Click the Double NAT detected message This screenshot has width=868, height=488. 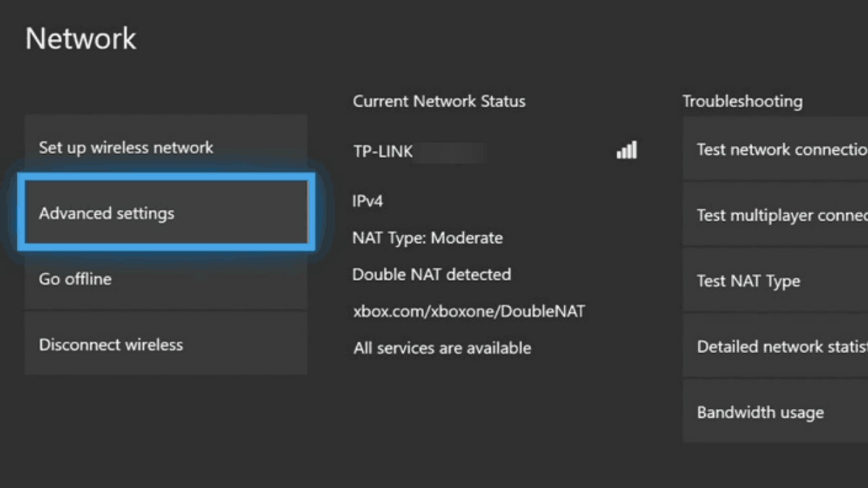click(431, 274)
